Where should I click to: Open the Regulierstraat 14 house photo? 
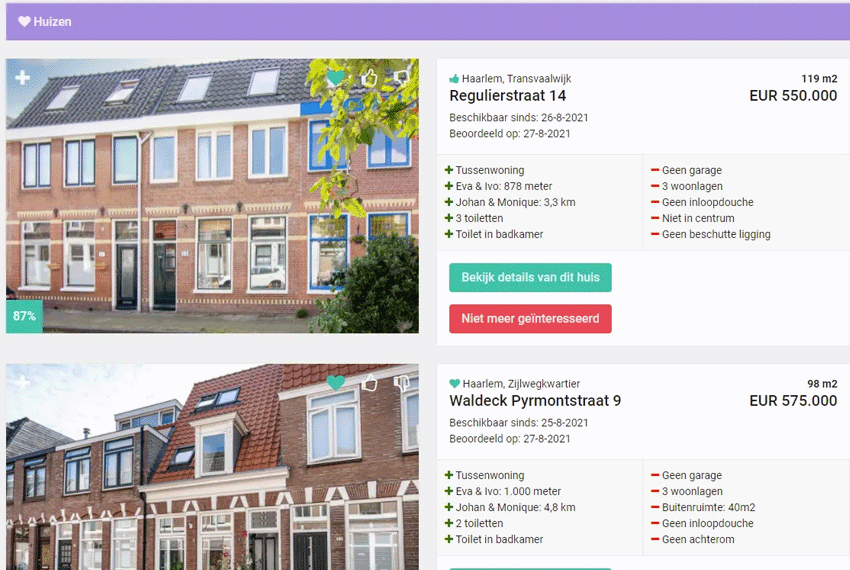tap(212, 196)
